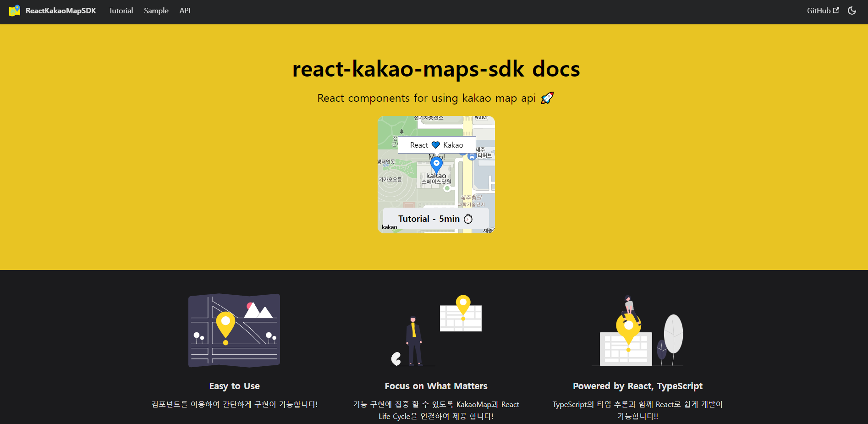Click the page title react-kakao-maps-sdk docs

pos(436,69)
